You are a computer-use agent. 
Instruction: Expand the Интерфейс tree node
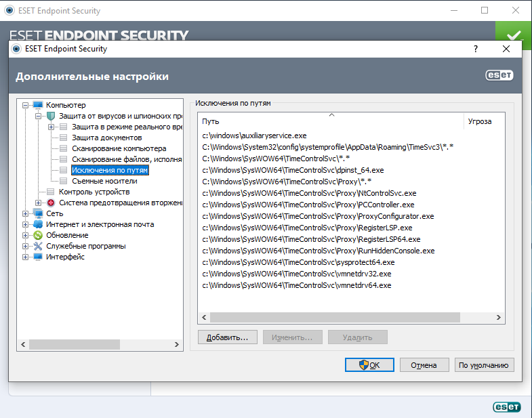pos(25,257)
